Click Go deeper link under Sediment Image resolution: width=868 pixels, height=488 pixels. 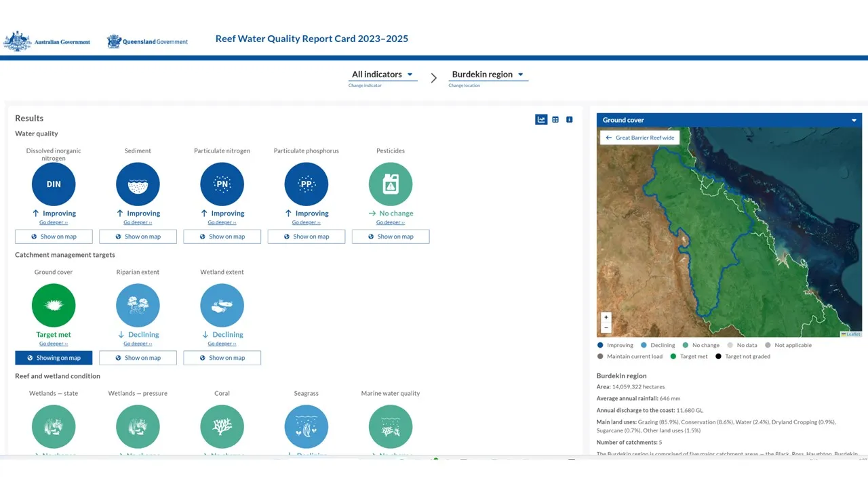click(x=138, y=222)
